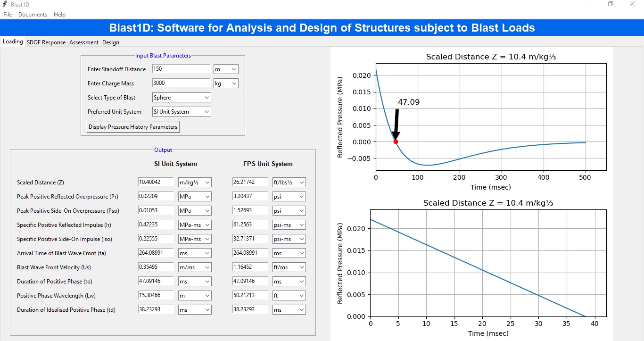Image resolution: width=644 pixels, height=341 pixels.
Task: Click Display Pressure History Parameters button
Action: point(133,127)
